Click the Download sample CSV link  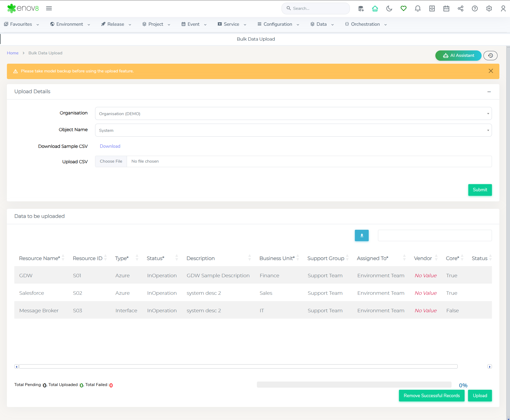click(x=110, y=146)
